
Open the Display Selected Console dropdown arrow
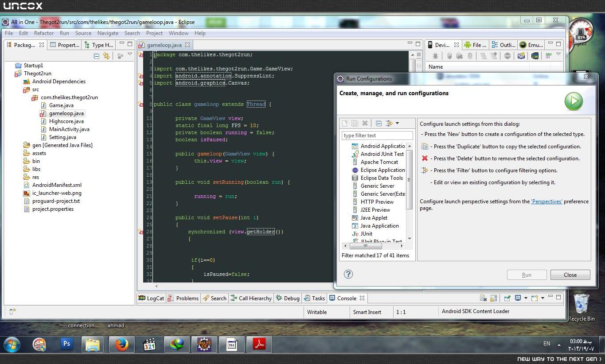[526, 298]
